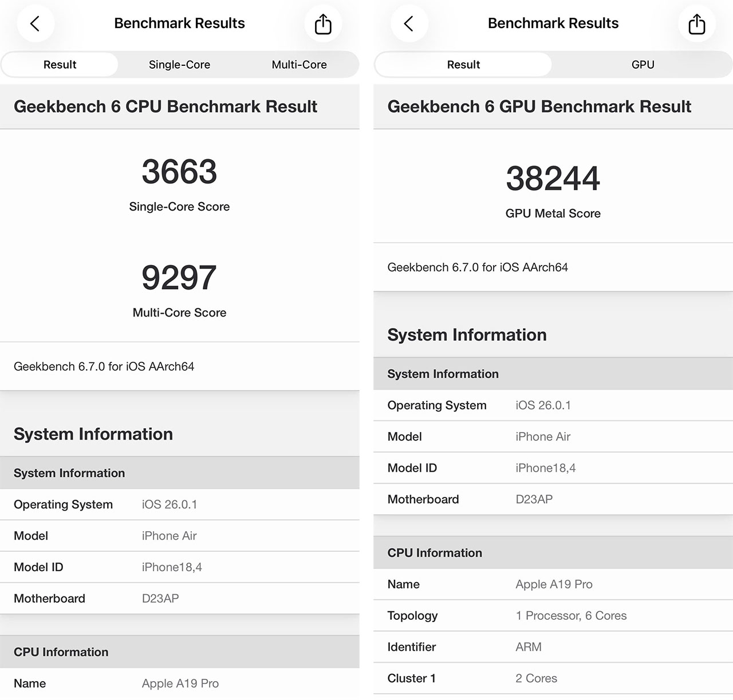Switch to the Single-Core tab
The height and width of the screenshot is (700, 733).
click(x=179, y=65)
